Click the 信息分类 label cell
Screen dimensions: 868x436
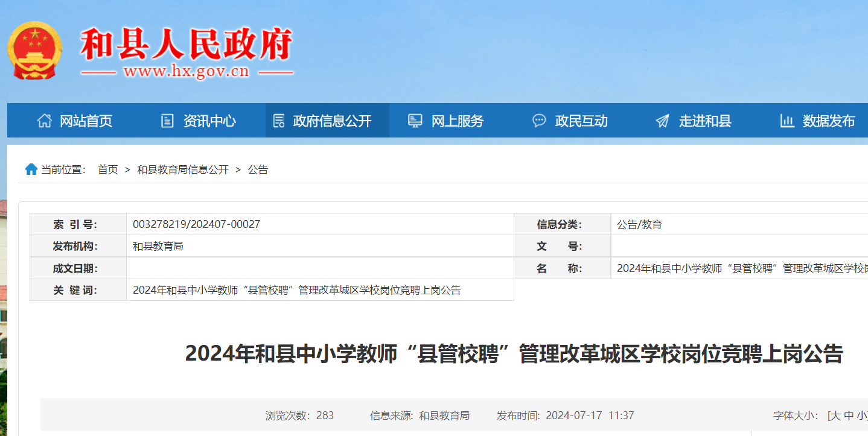tap(563, 224)
